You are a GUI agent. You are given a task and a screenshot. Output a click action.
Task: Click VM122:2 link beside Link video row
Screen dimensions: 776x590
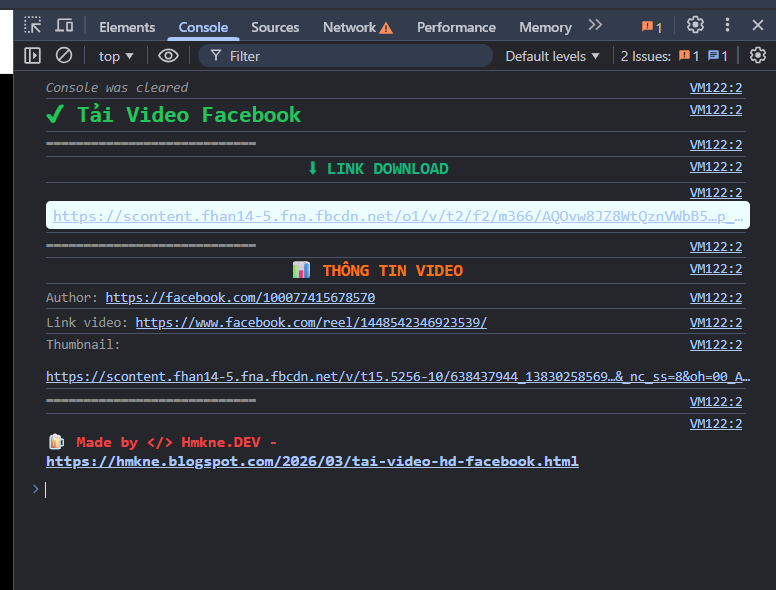pos(716,323)
